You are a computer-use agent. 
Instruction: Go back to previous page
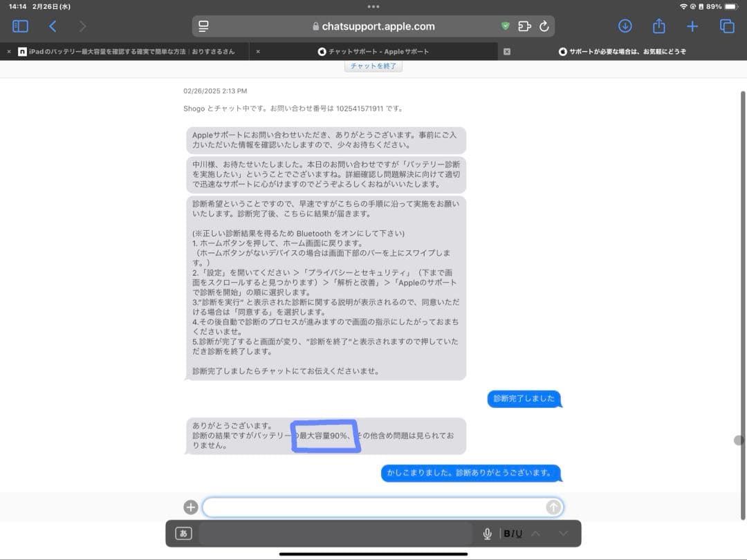click(53, 26)
